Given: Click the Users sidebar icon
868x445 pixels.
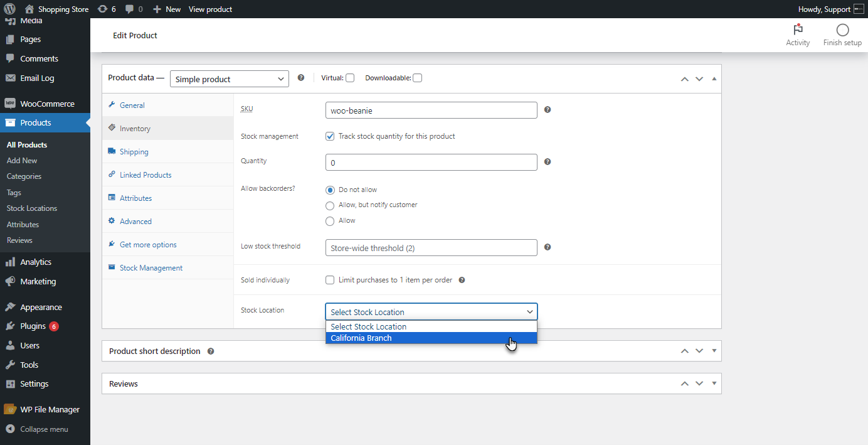Looking at the screenshot, I should pos(10,345).
